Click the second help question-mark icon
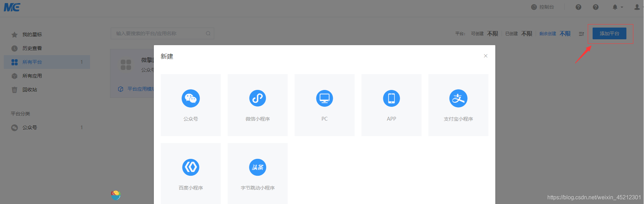Screen dimensions: 644x204 [596, 7]
